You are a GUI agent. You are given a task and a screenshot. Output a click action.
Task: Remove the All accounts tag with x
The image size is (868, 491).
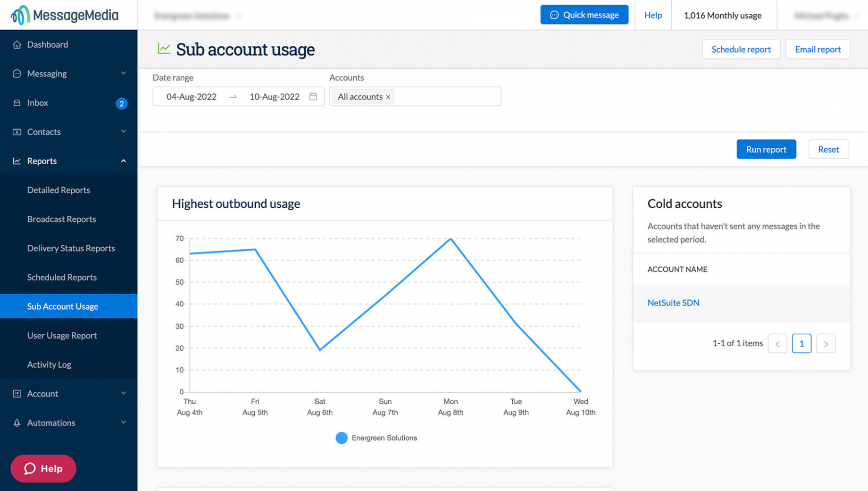(388, 97)
